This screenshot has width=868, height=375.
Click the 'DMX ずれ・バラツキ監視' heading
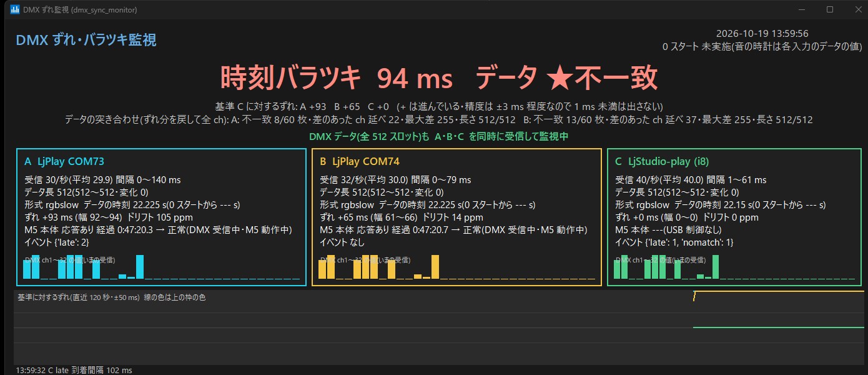coord(86,41)
